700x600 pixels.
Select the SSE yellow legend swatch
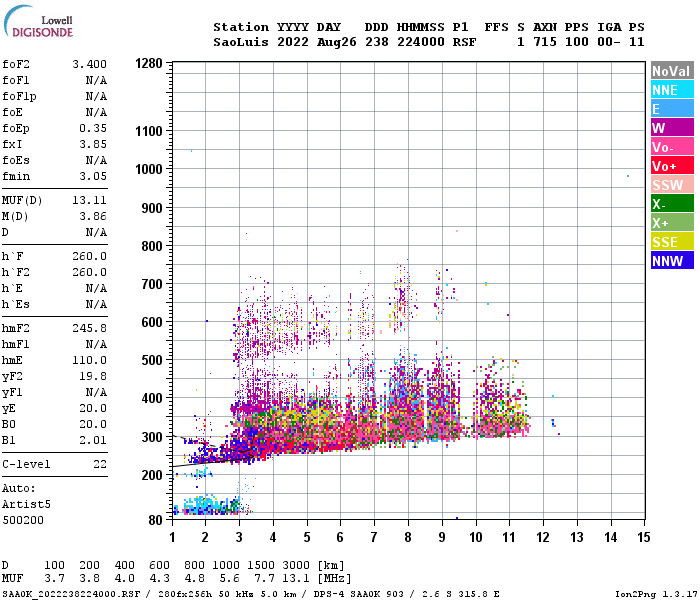pyautogui.click(x=672, y=242)
